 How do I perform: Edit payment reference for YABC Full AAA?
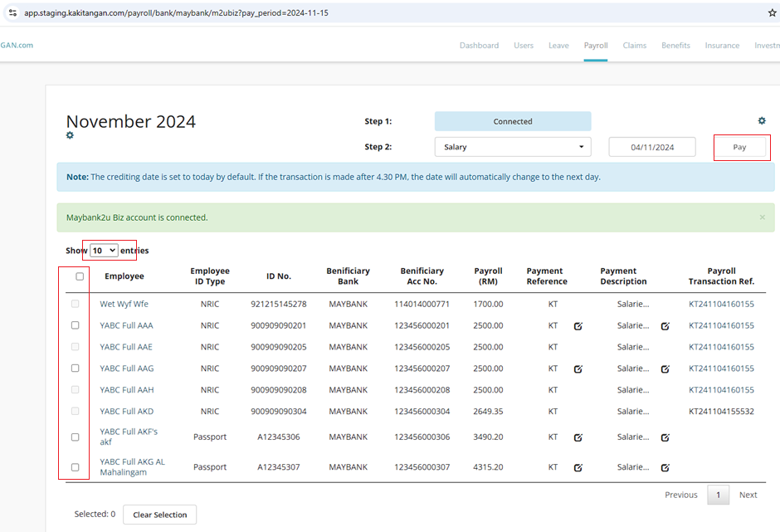[x=578, y=326]
